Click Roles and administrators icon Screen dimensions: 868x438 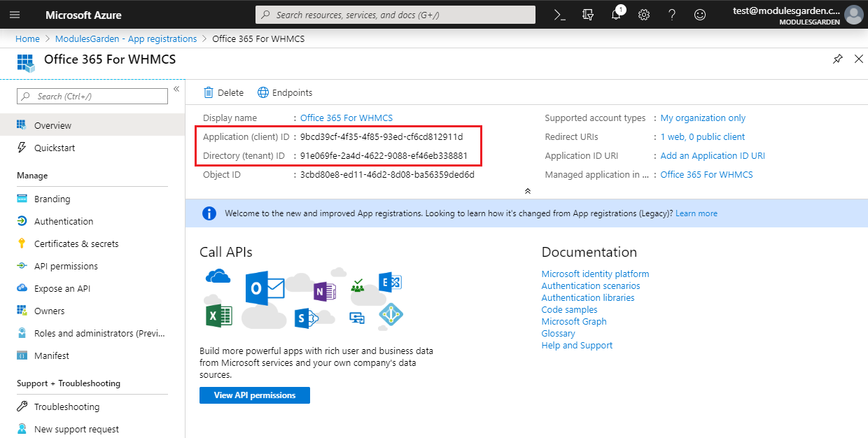coord(22,333)
